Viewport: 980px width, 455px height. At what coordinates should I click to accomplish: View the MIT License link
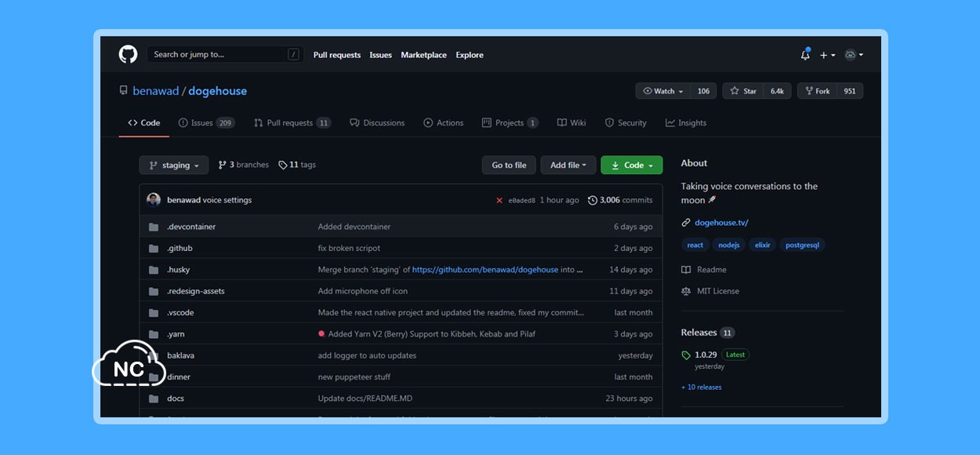(x=710, y=291)
